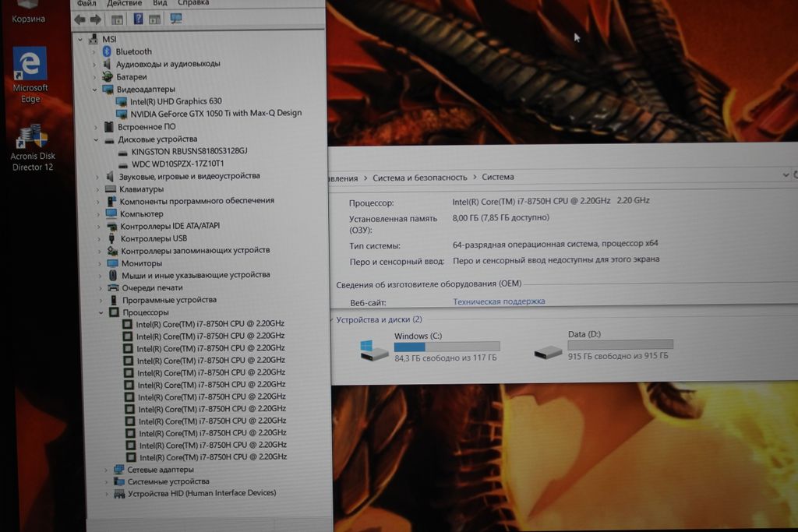Click the Система breadcrumb segment

[498, 177]
